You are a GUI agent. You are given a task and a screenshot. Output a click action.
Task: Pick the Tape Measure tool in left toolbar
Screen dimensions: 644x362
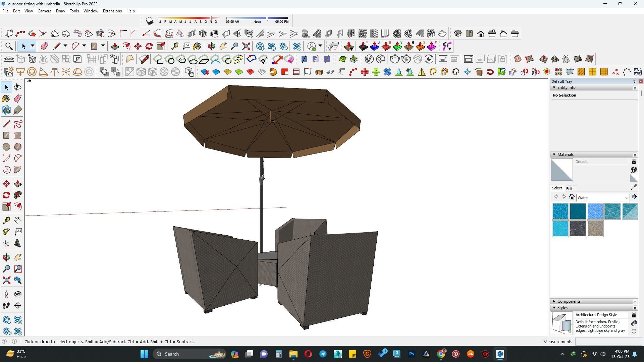tap(6, 220)
